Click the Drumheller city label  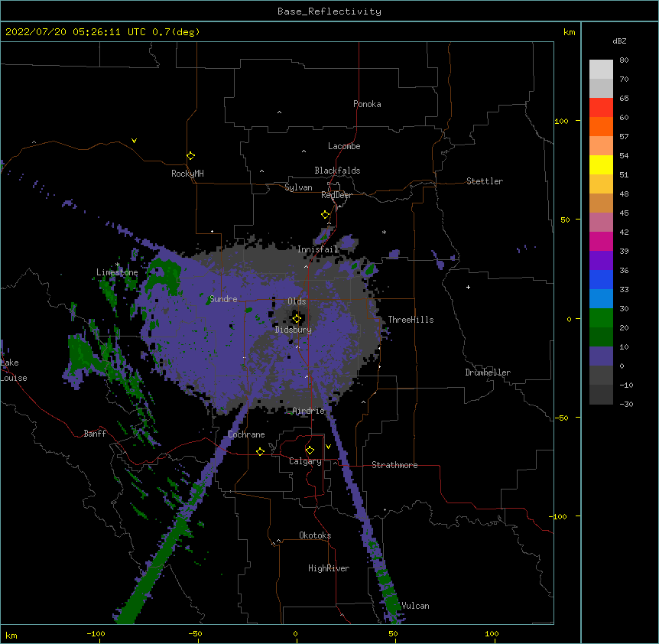coord(488,372)
